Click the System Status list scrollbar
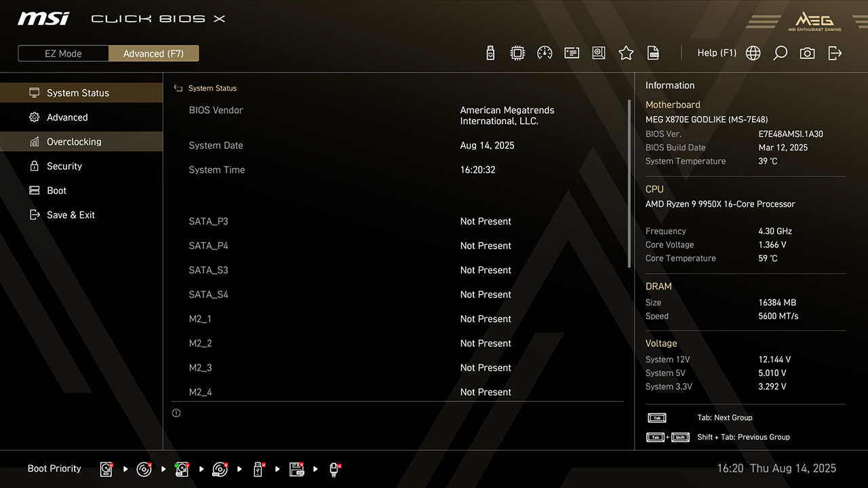Screen dimensions: 868x488 tap(630, 183)
